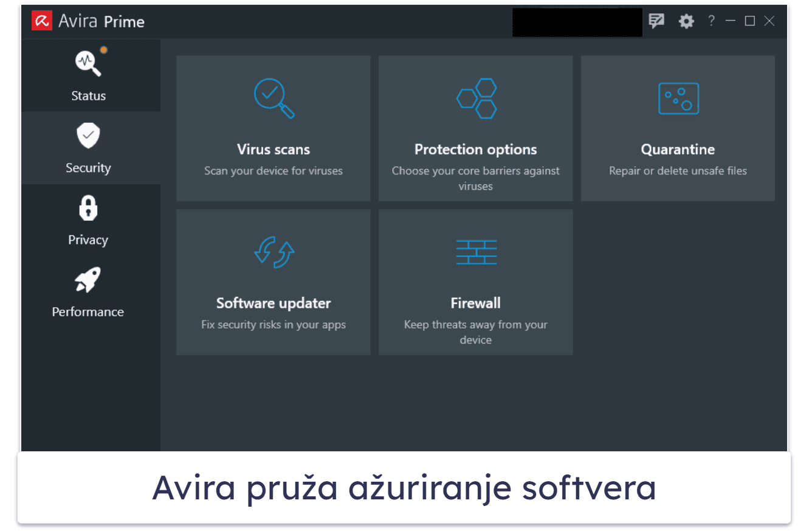Click 'Scan your device for viruses' text
812x531 pixels.
tap(274, 171)
